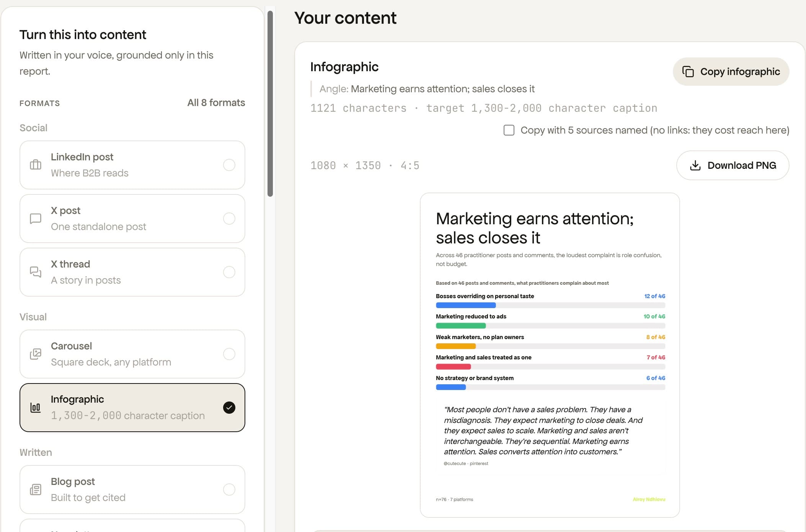Image resolution: width=806 pixels, height=532 pixels.
Task: Select the Carousel radio button
Action: (229, 354)
